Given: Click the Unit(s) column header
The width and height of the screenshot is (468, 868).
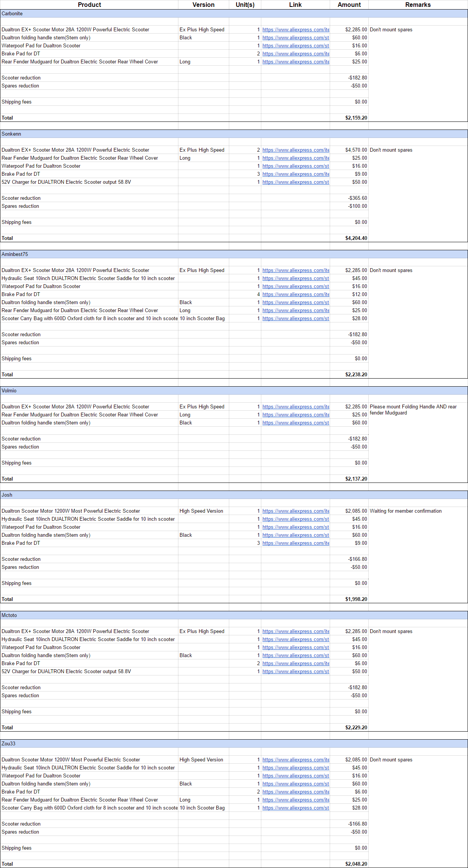Looking at the screenshot, I should 245,5.
